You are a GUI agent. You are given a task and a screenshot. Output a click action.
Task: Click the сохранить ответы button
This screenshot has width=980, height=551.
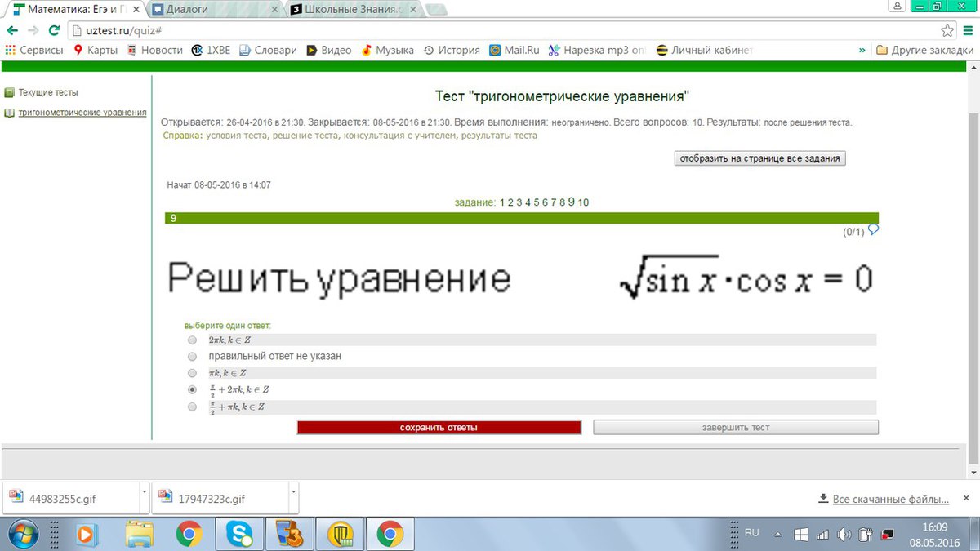click(439, 428)
